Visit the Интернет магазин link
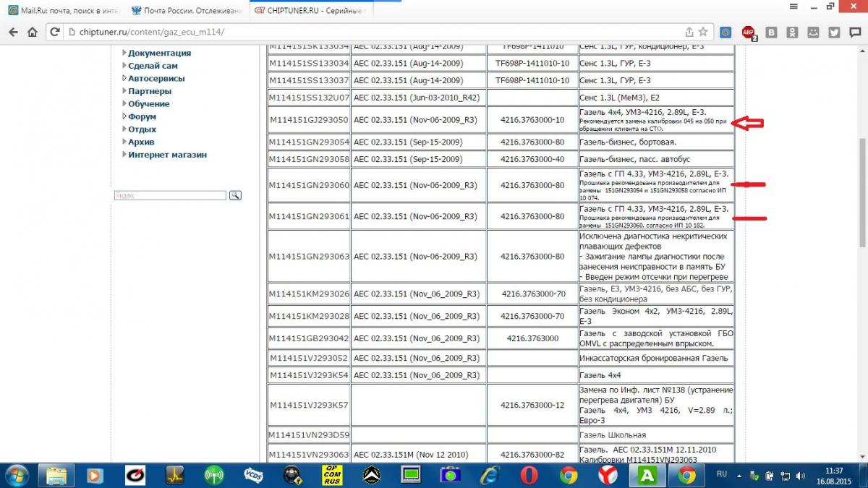The image size is (868, 488). [167, 155]
